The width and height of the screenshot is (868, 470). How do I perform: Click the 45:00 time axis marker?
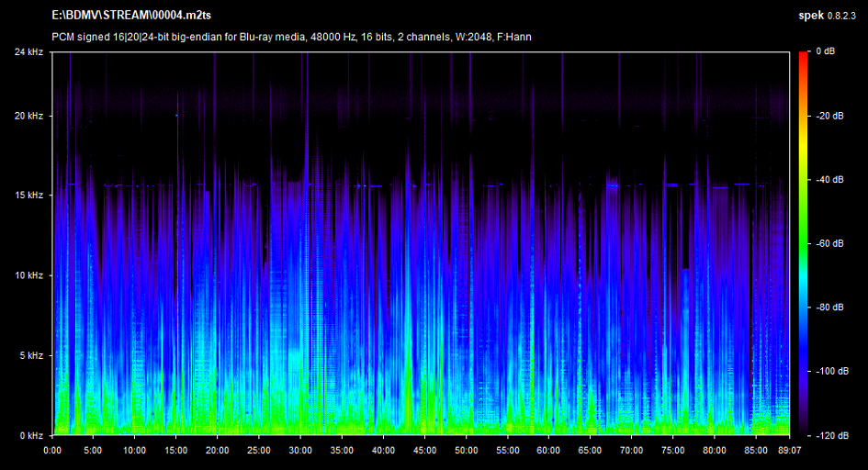[x=424, y=451]
